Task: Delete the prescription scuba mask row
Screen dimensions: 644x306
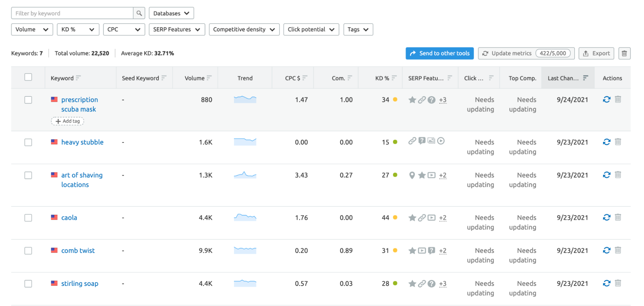Action: (x=618, y=99)
